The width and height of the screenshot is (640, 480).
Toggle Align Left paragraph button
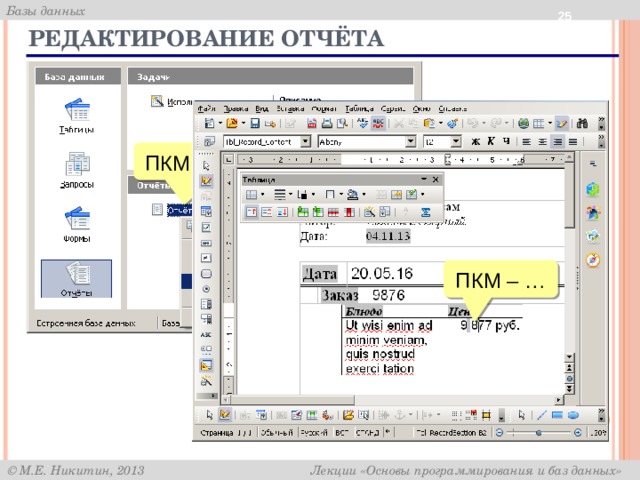tap(527, 142)
